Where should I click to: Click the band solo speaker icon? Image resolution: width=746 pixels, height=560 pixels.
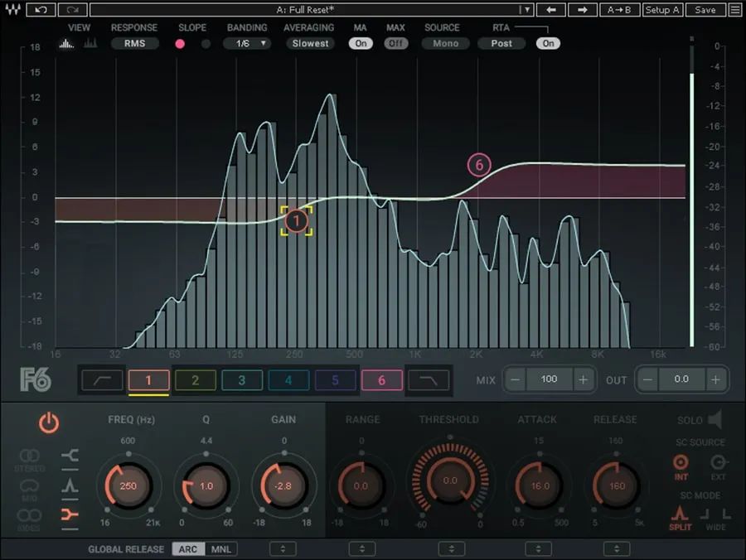715,419
